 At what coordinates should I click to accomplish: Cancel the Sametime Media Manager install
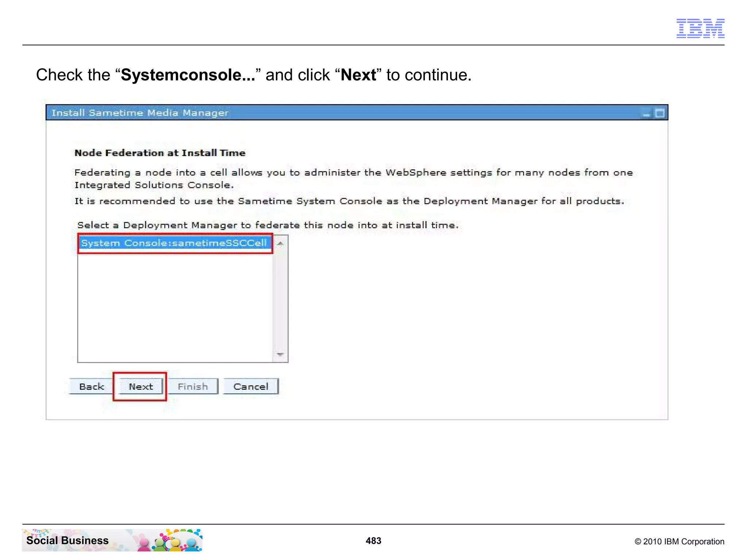[x=251, y=386]
